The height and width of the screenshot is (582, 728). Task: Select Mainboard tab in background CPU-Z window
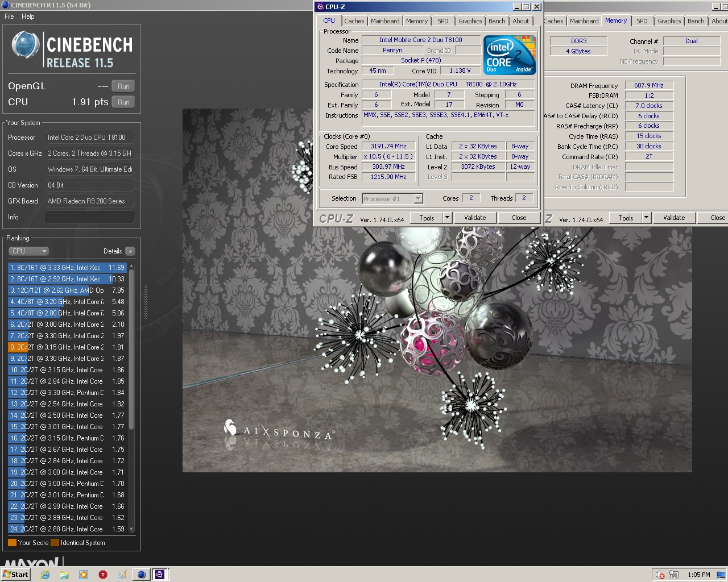pos(584,21)
